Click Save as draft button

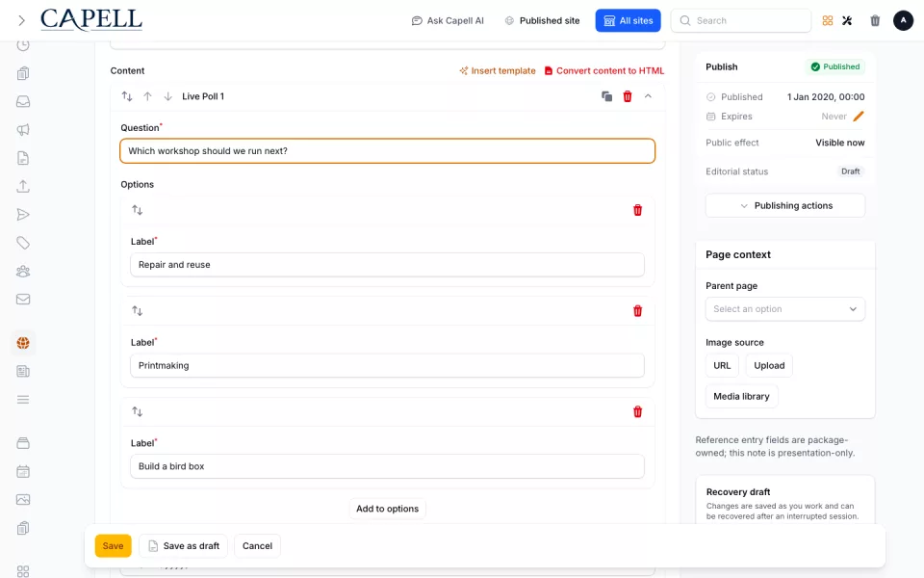183,546
